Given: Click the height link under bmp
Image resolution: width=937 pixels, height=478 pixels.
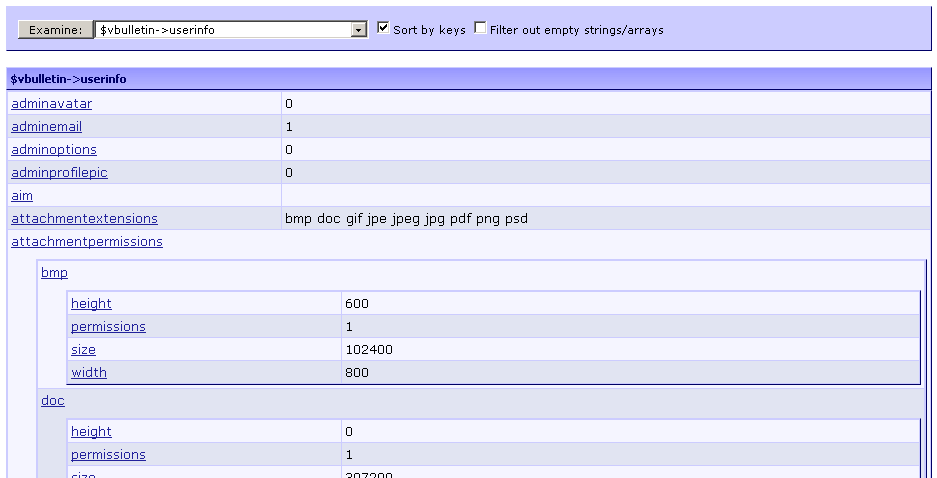Looking at the screenshot, I should pos(91,304).
